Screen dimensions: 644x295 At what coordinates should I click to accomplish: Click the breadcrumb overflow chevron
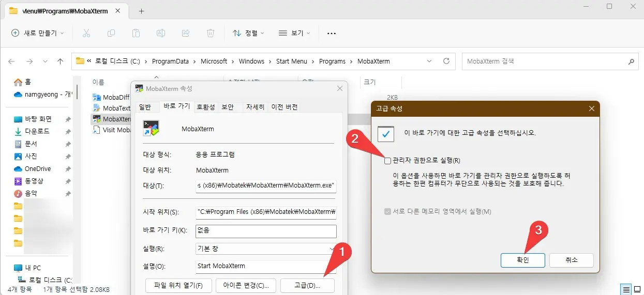pyautogui.click(x=89, y=61)
